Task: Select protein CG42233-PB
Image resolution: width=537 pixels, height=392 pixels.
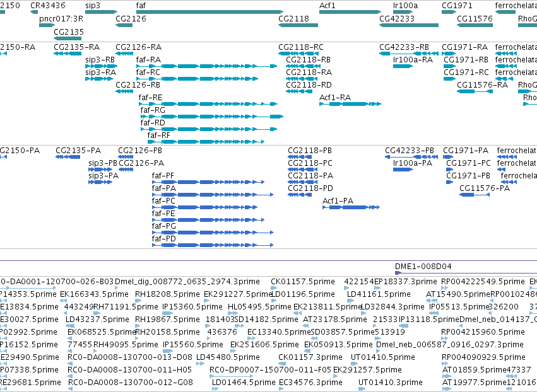Action: pos(410,151)
